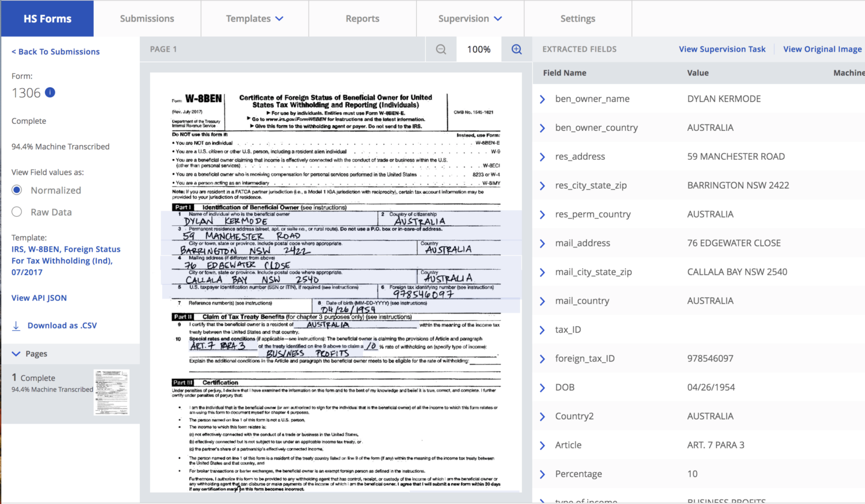The width and height of the screenshot is (865, 504).
Task: Click the ART. 7 PARA 3 value
Action: pos(716,445)
